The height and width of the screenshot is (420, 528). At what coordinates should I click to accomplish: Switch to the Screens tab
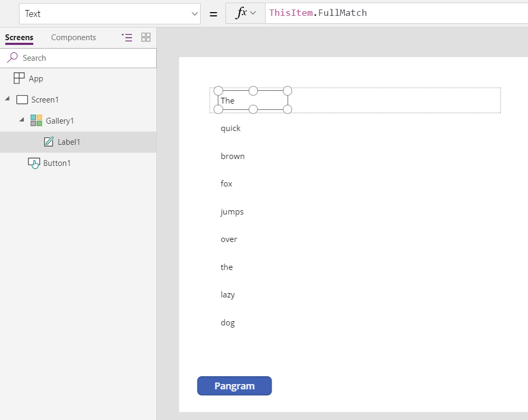coord(19,38)
